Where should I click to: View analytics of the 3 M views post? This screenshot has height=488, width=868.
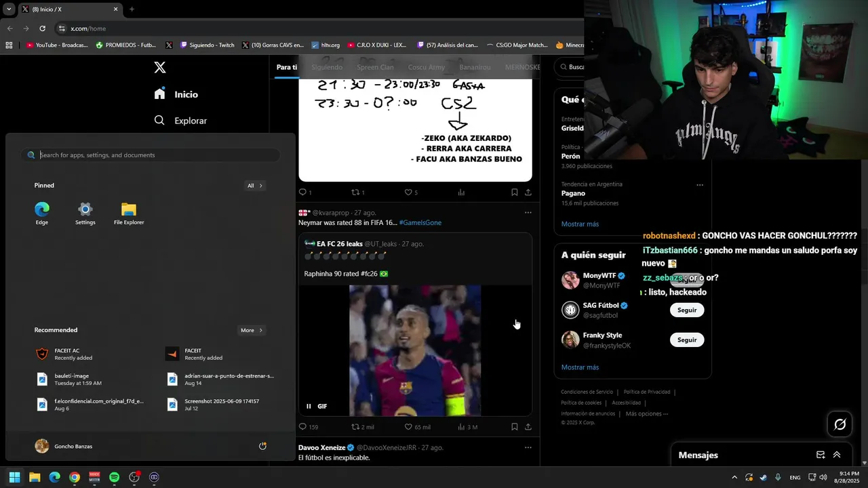click(x=468, y=427)
